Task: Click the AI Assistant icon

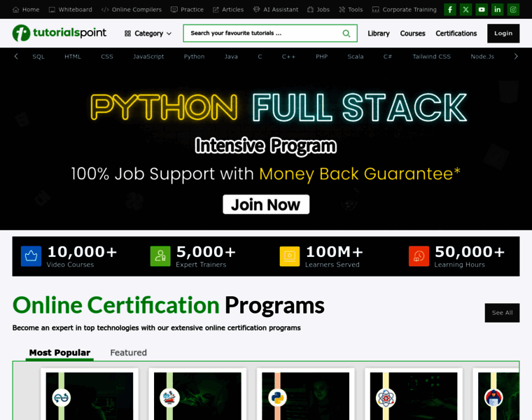Action: point(256,10)
